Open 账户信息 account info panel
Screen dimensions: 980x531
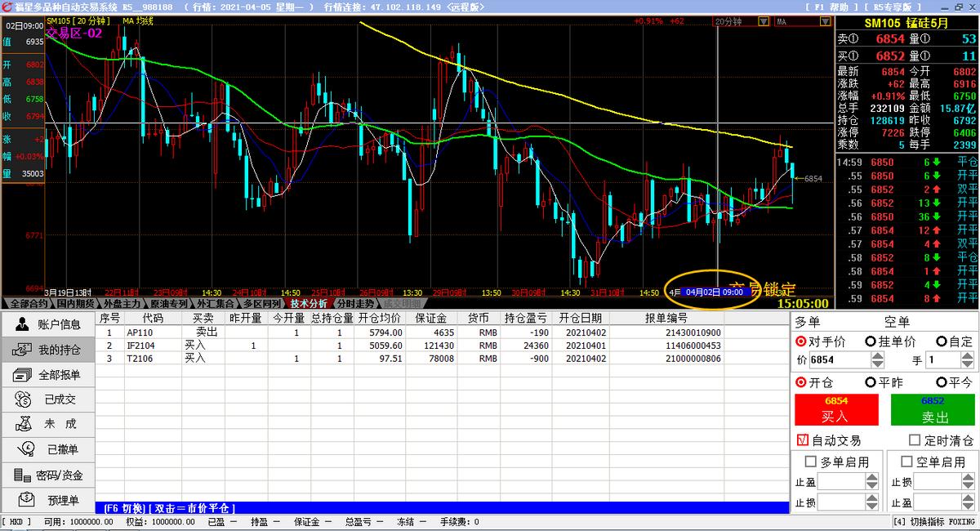pos(47,324)
